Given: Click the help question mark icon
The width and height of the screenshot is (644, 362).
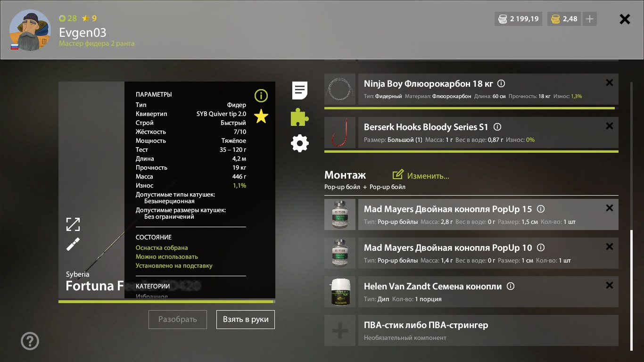Looking at the screenshot, I should coord(30,341).
